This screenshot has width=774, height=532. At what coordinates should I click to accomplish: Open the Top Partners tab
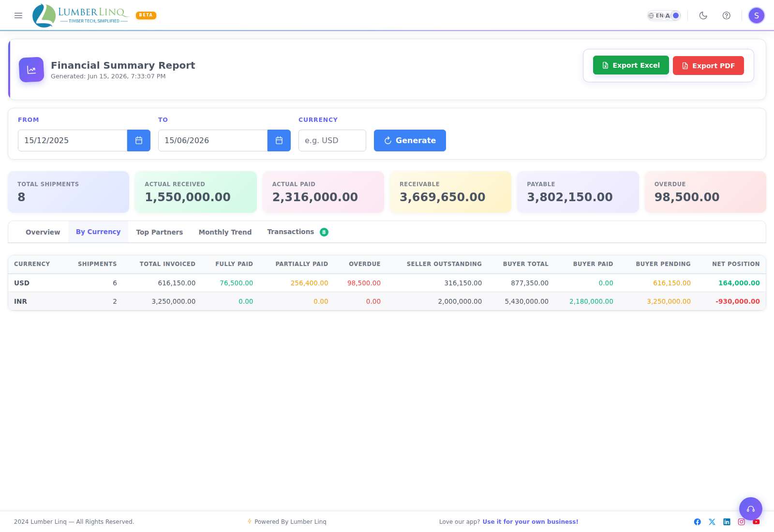click(x=160, y=232)
